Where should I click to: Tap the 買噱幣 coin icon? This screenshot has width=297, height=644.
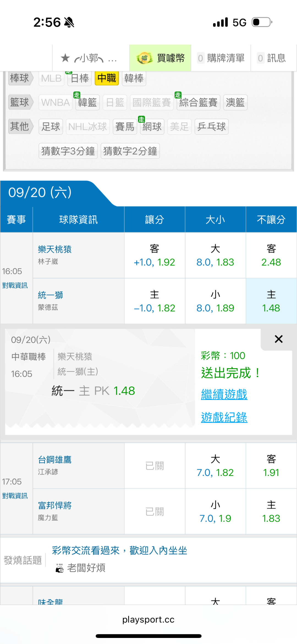144,58
